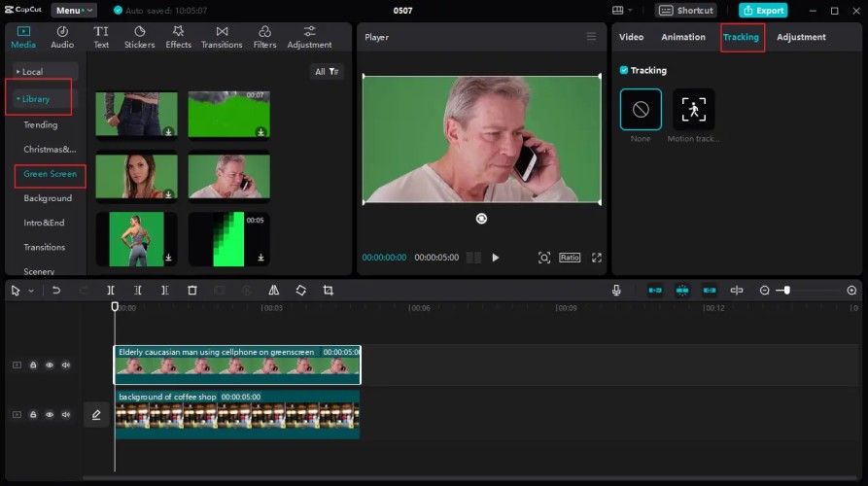Select the Trending category
The height and width of the screenshot is (486, 868).
point(41,124)
